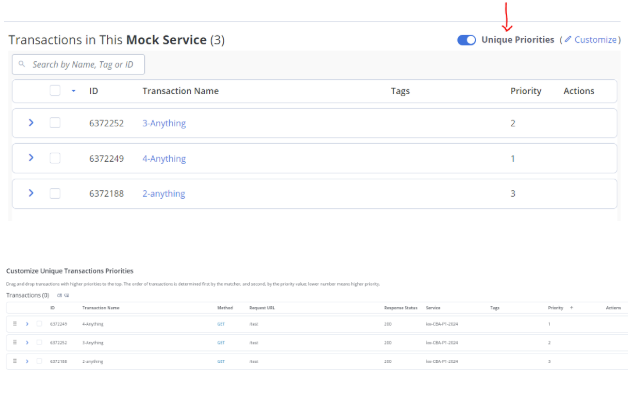Image resolution: width=642 pixels, height=398 pixels.
Task: Open the 4-Anything transaction link
Action: point(164,158)
